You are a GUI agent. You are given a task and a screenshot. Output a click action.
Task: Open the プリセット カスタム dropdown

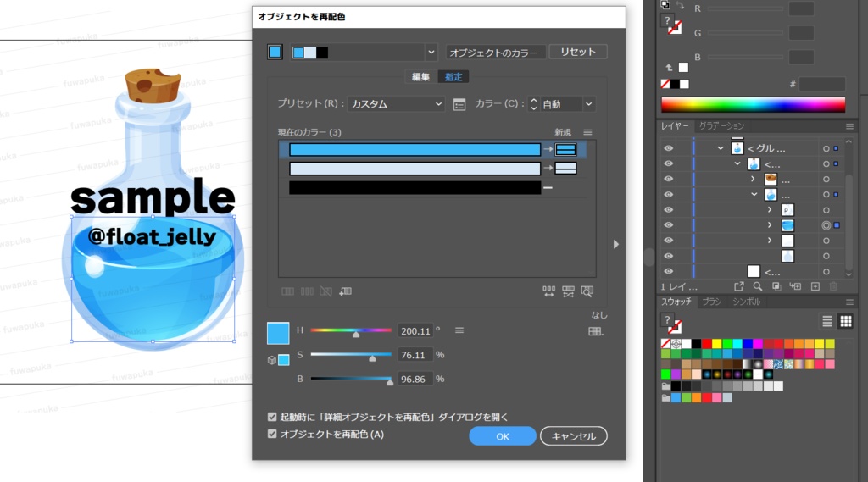tap(396, 104)
